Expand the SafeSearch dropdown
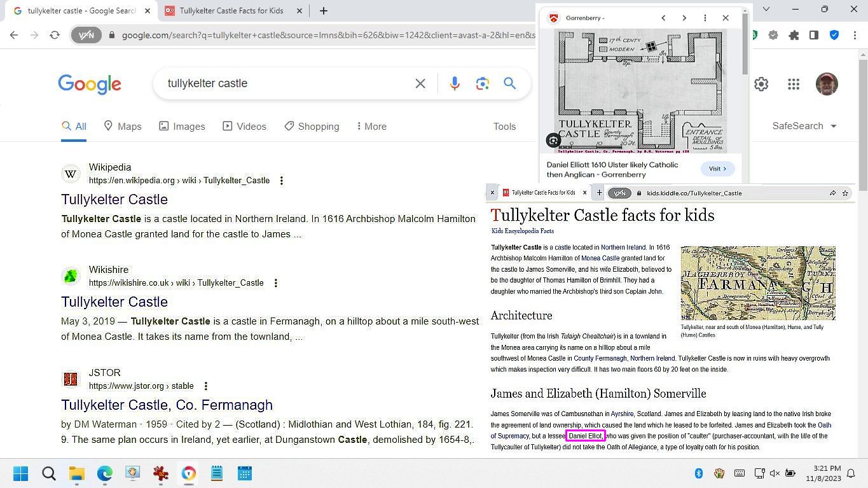 tap(804, 126)
